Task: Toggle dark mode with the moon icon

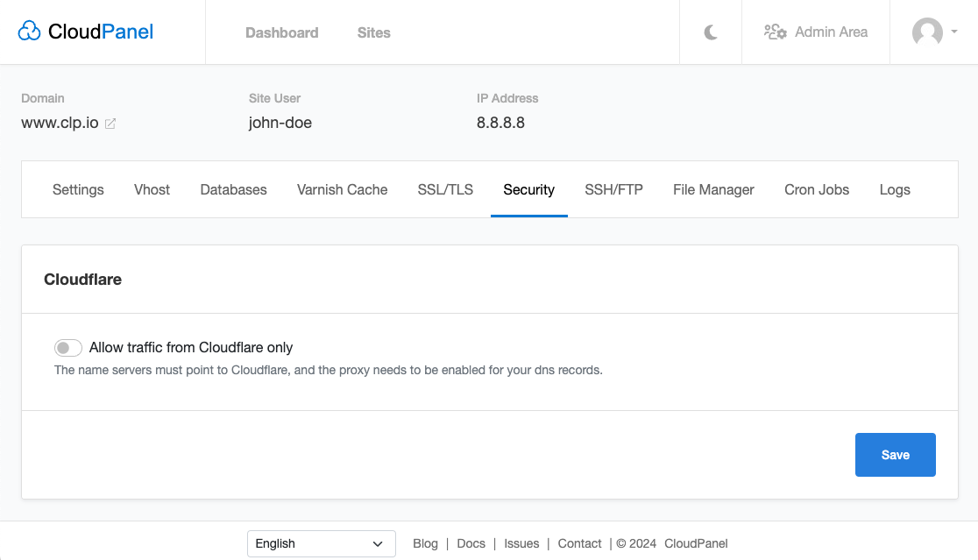Action: 711,32
